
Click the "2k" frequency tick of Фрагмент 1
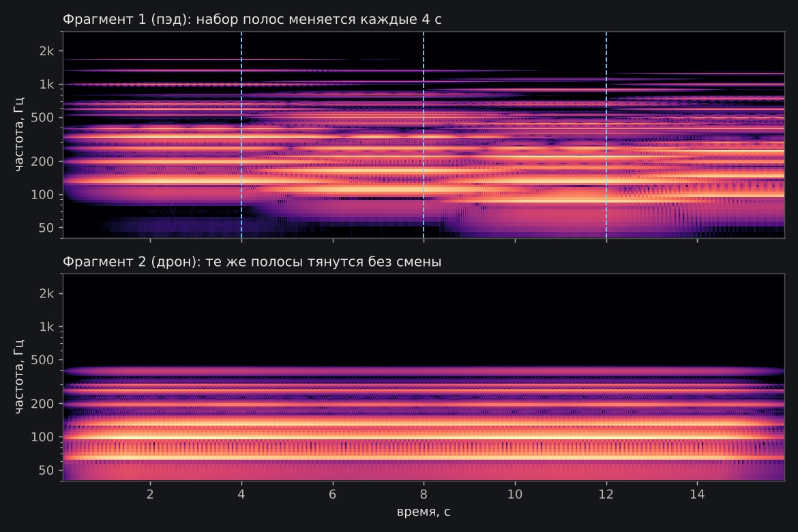point(47,51)
